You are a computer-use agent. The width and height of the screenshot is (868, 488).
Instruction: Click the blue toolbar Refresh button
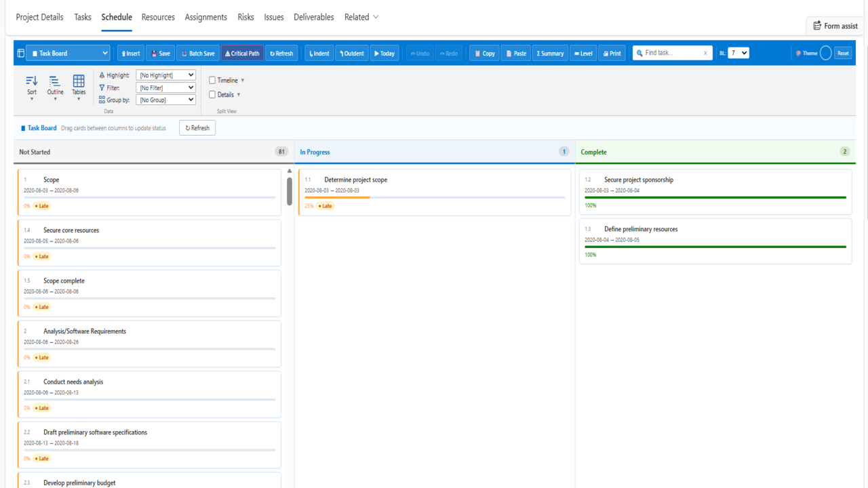(x=281, y=53)
